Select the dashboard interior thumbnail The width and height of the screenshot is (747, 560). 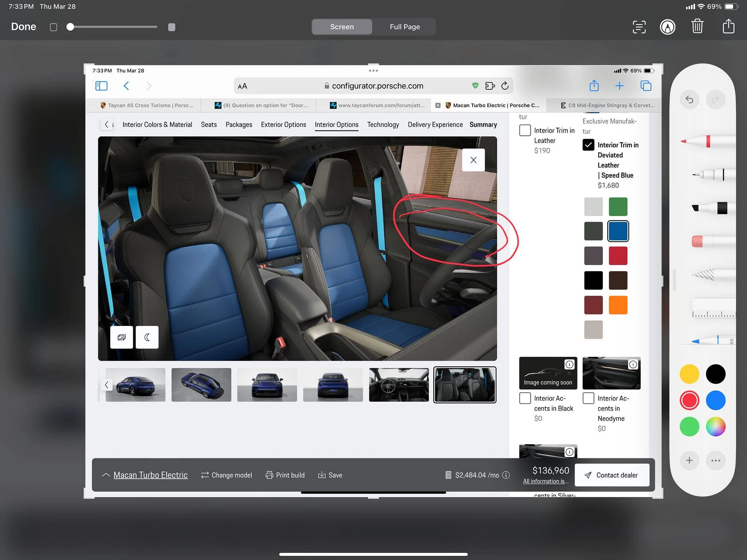tap(399, 385)
